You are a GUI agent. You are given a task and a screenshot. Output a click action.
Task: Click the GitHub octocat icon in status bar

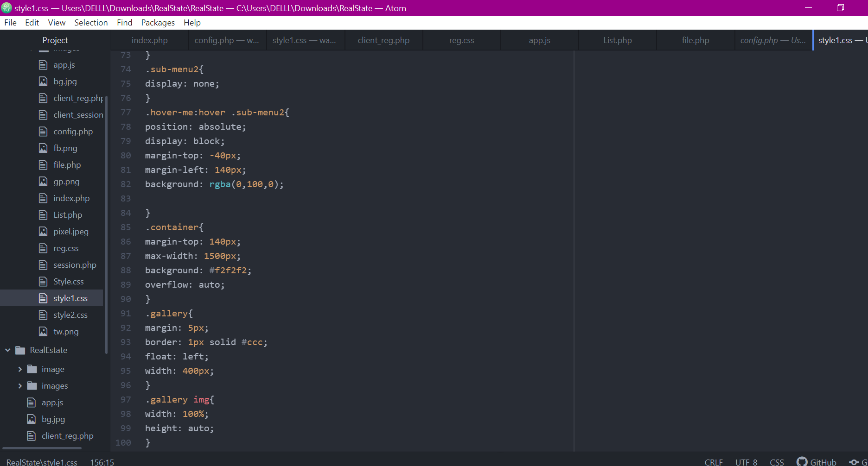point(802,462)
